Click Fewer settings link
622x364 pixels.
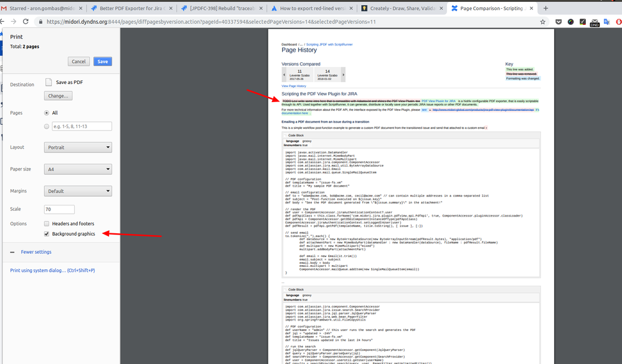coord(36,252)
